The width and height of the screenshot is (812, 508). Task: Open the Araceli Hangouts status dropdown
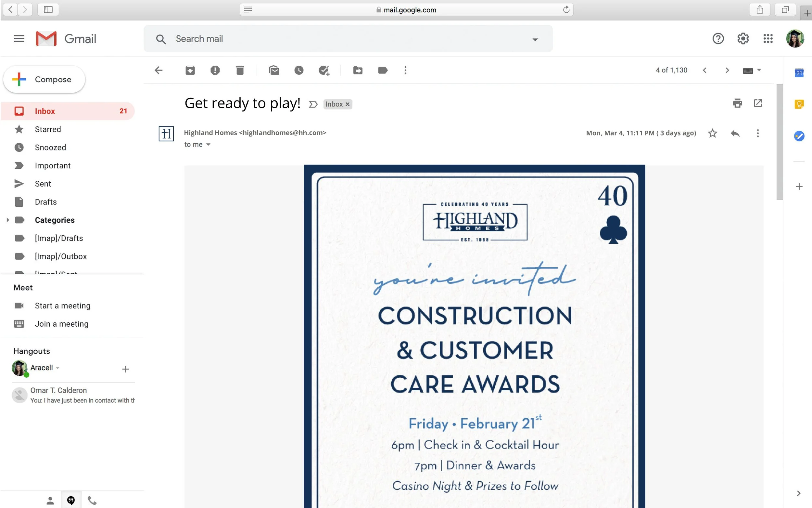coord(58,368)
